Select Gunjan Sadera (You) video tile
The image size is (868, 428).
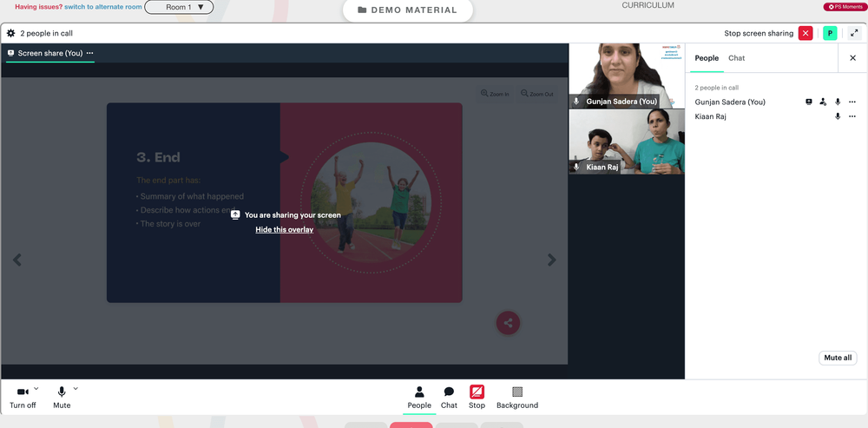[627, 76]
